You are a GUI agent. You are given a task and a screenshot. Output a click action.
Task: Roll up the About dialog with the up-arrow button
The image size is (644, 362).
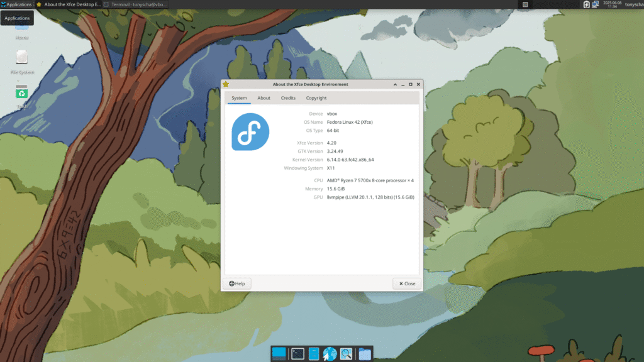click(x=395, y=85)
